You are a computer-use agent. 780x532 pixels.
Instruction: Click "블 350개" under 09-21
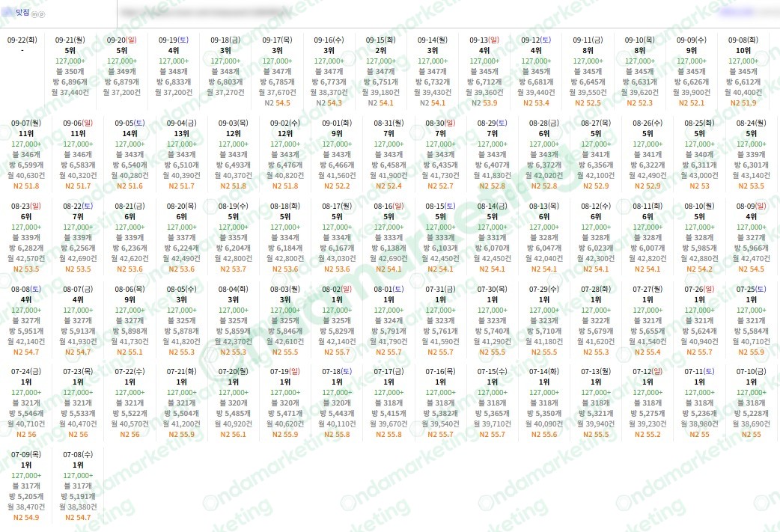70,72
